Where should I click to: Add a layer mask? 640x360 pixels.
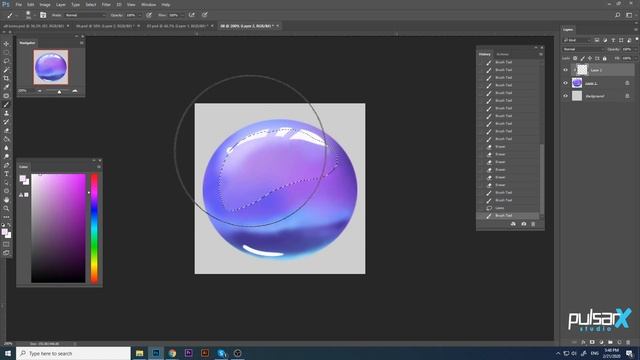click(x=592, y=342)
